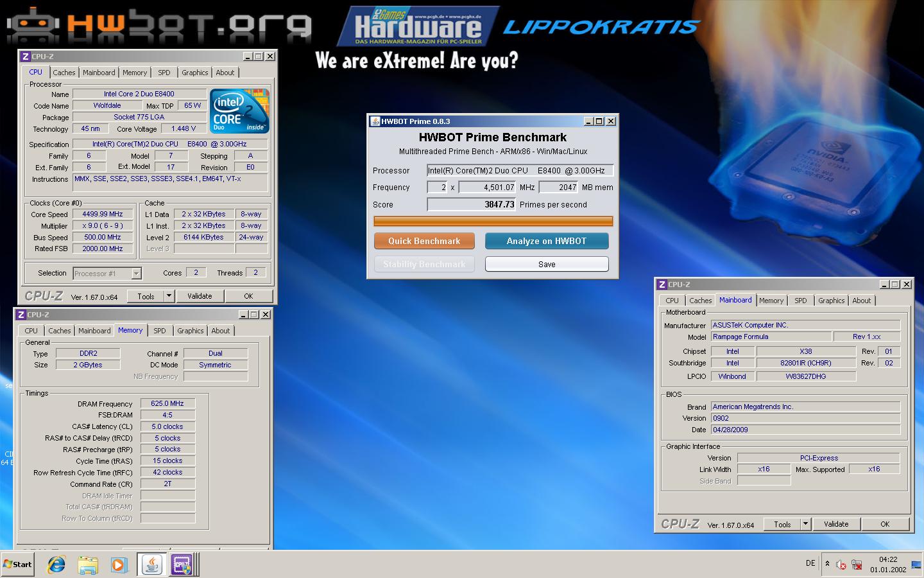The width and height of the screenshot is (924, 578).
Task: Open Mainboard tab in top CPU-Z window
Action: pos(99,73)
